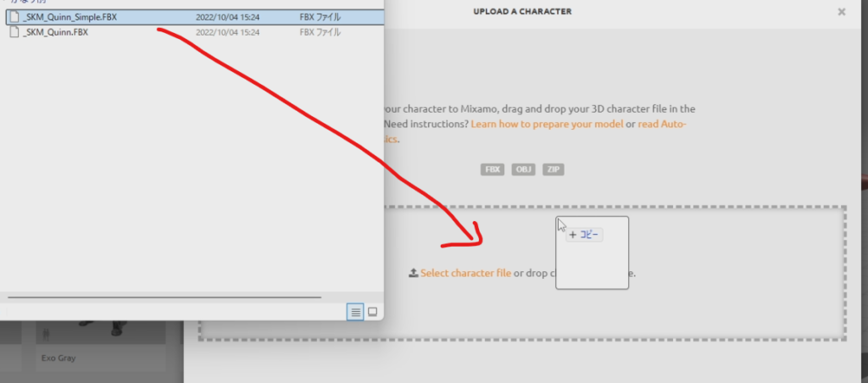Open 'Learn how to prepare your model' link
Screen dimensions: 868x383
(x=547, y=124)
